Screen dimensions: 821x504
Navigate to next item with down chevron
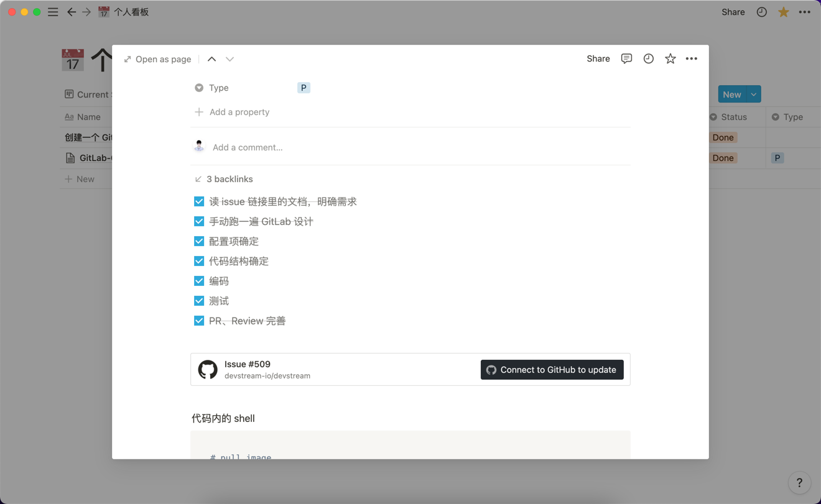point(230,58)
